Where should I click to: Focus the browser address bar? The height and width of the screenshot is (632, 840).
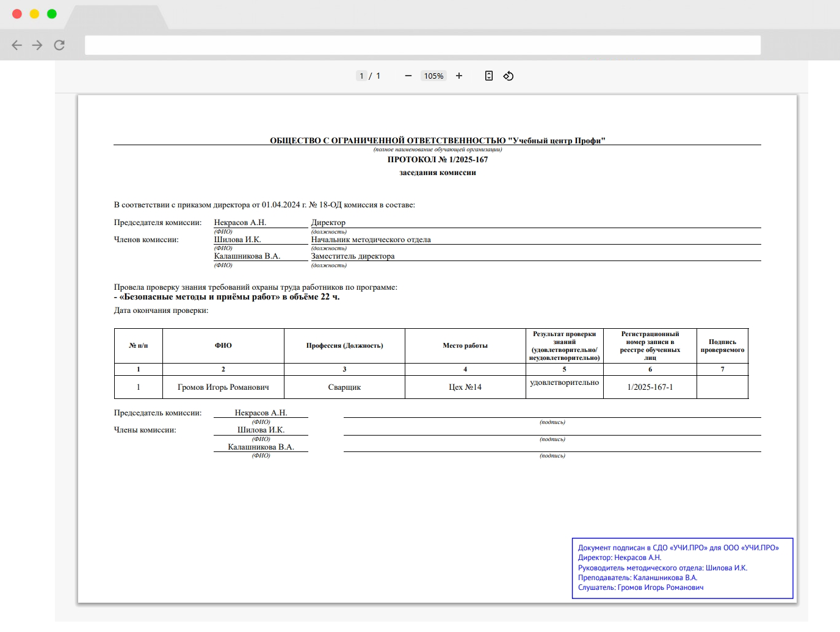tap(422, 45)
